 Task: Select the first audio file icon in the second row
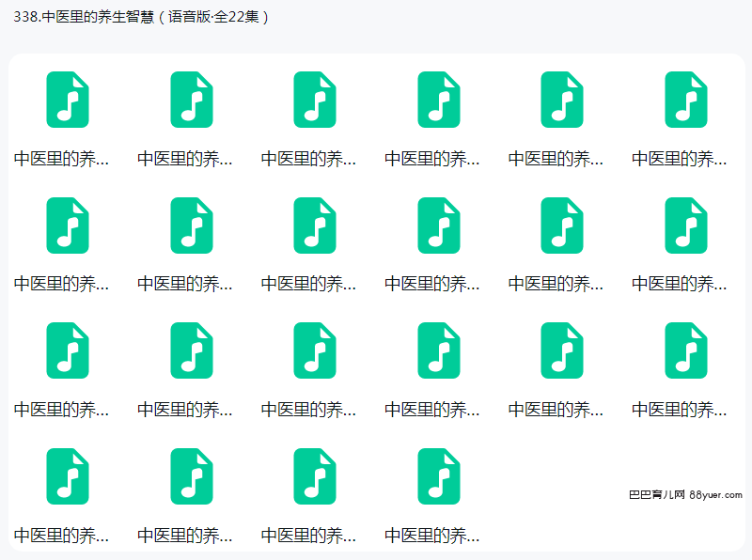[x=68, y=226]
